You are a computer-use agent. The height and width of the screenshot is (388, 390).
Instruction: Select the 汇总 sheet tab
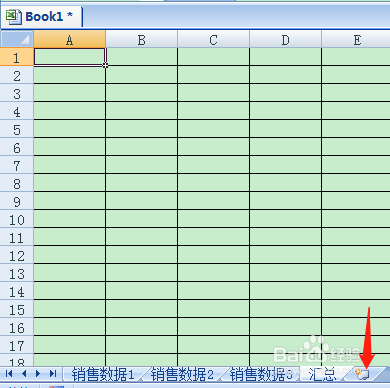tap(322, 374)
